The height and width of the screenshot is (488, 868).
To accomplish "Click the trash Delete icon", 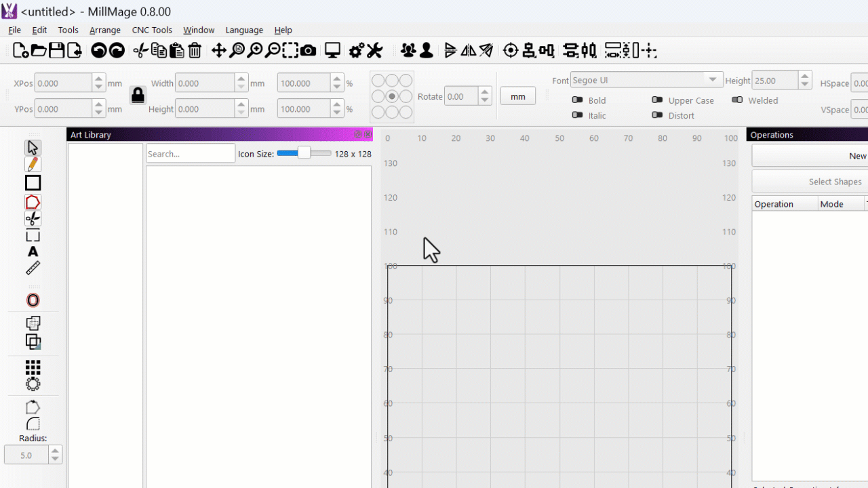I will tap(195, 51).
